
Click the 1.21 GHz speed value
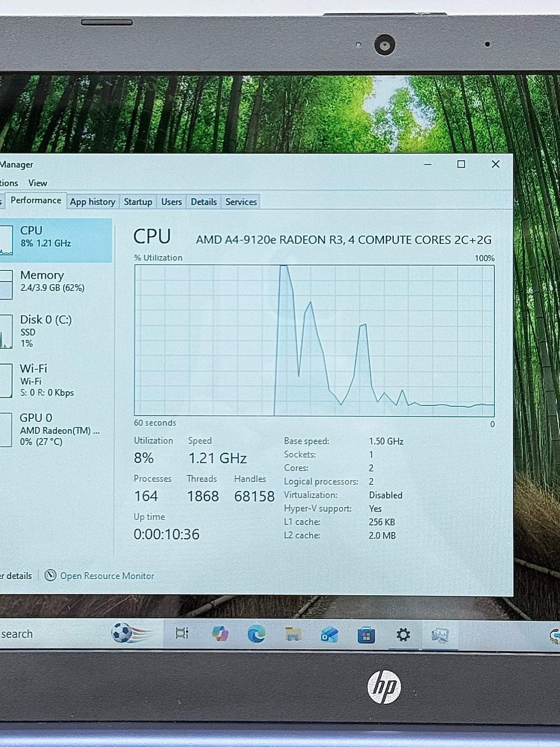pos(217,458)
